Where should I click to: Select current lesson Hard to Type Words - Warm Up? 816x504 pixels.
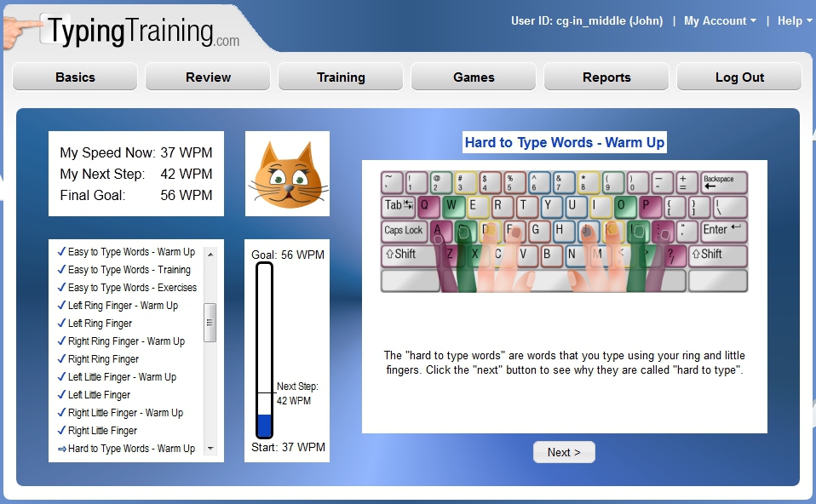coord(131,449)
